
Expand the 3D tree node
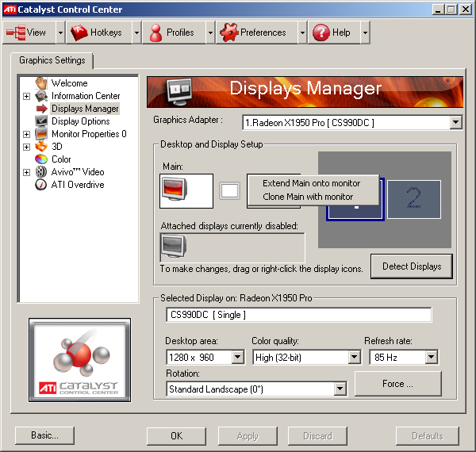coord(27,147)
